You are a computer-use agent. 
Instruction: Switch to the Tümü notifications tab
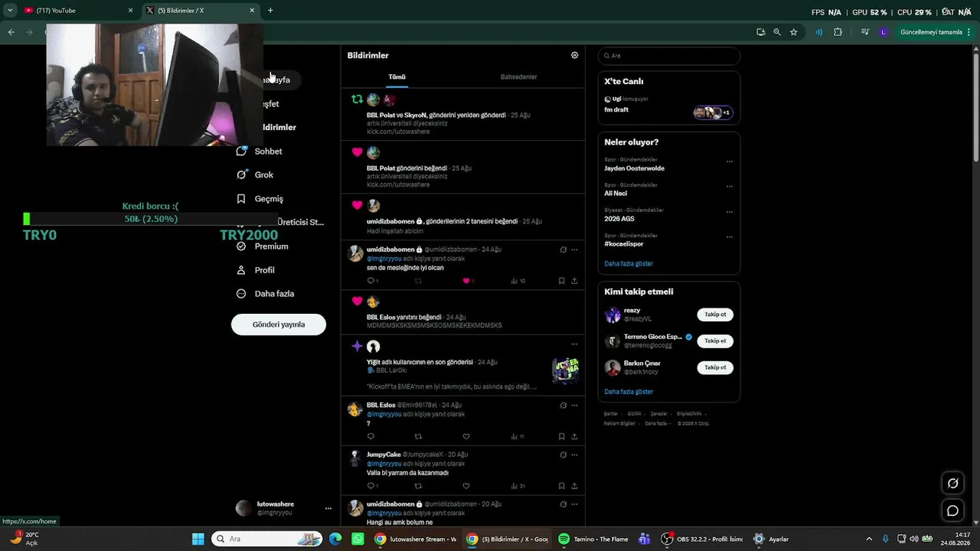[397, 77]
